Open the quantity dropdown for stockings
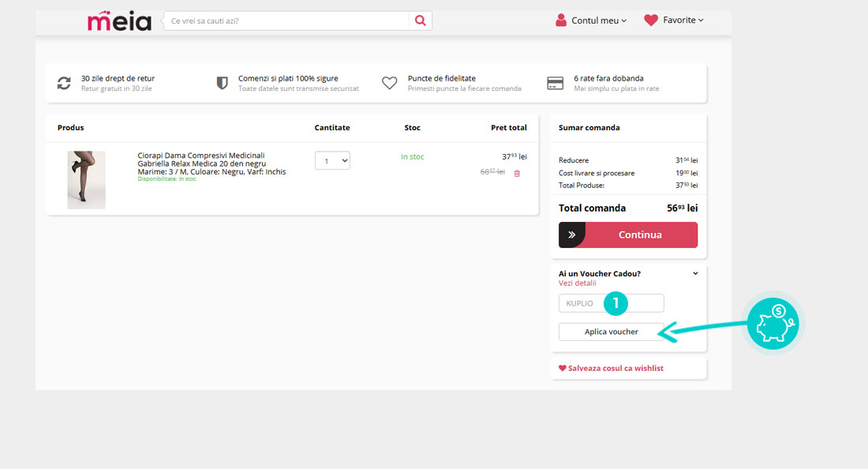868x469 pixels. point(332,160)
